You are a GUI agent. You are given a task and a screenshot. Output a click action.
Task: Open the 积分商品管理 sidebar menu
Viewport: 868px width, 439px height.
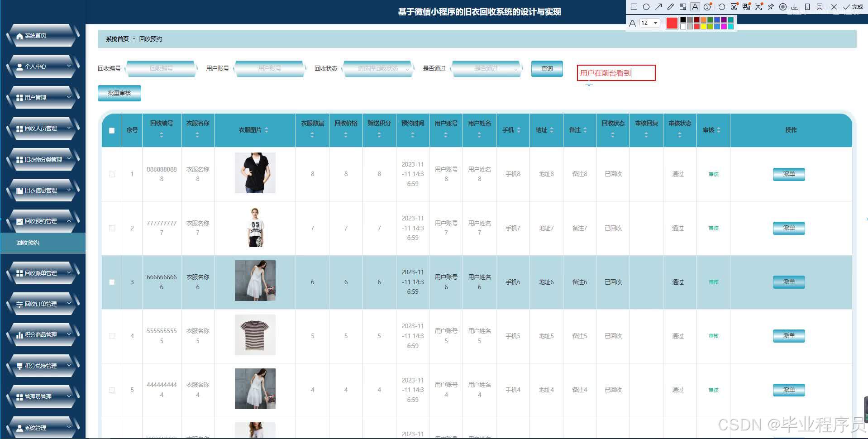[x=43, y=334]
